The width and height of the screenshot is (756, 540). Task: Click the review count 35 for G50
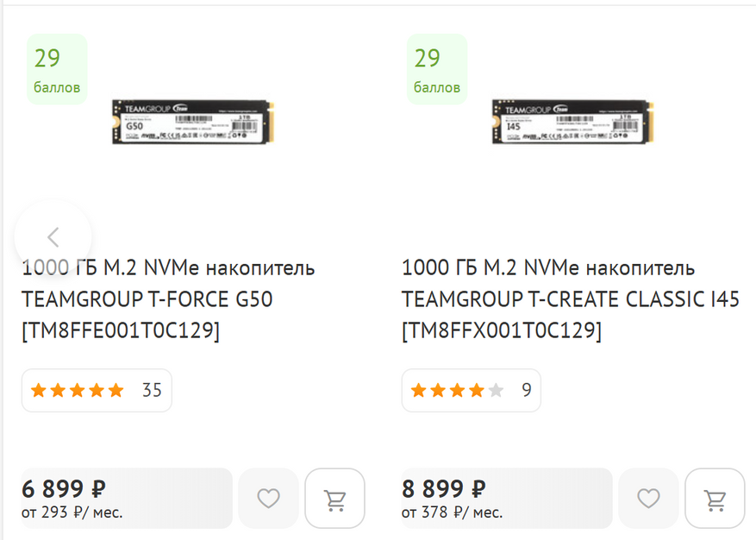point(152,391)
